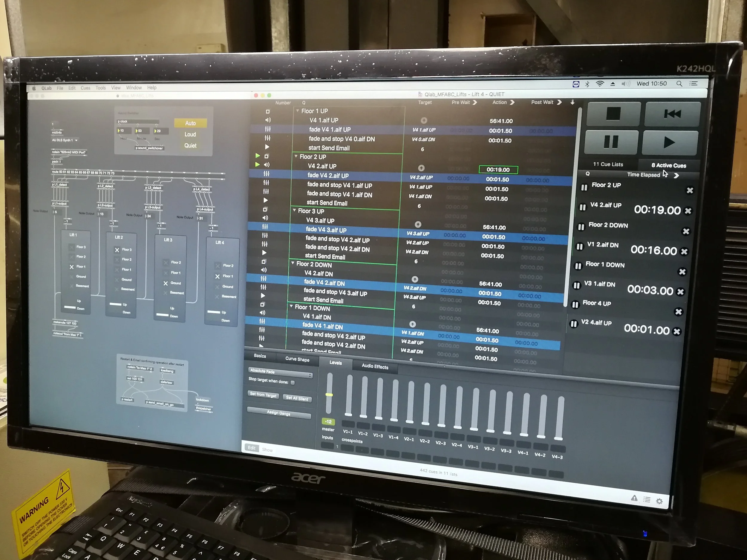Click start cue icon beside Floor 1 start Send Email
Viewport: 747px width, 560px height.
click(x=267, y=147)
